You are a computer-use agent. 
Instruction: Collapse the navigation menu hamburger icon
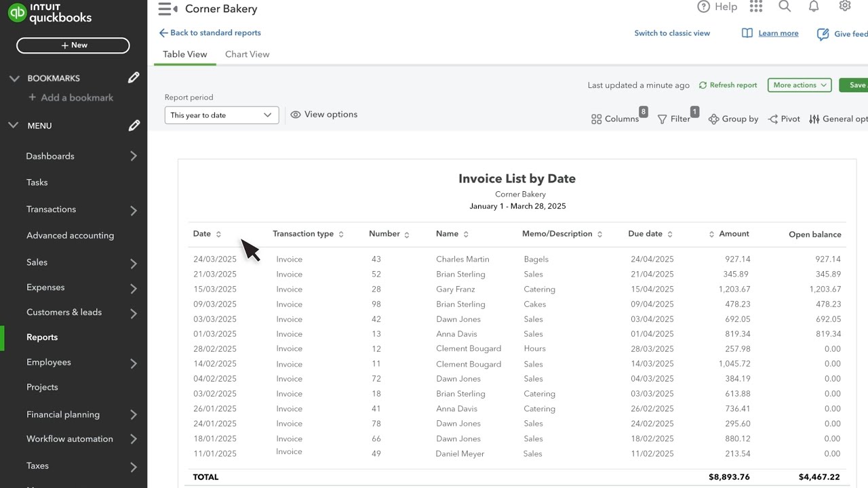(167, 9)
